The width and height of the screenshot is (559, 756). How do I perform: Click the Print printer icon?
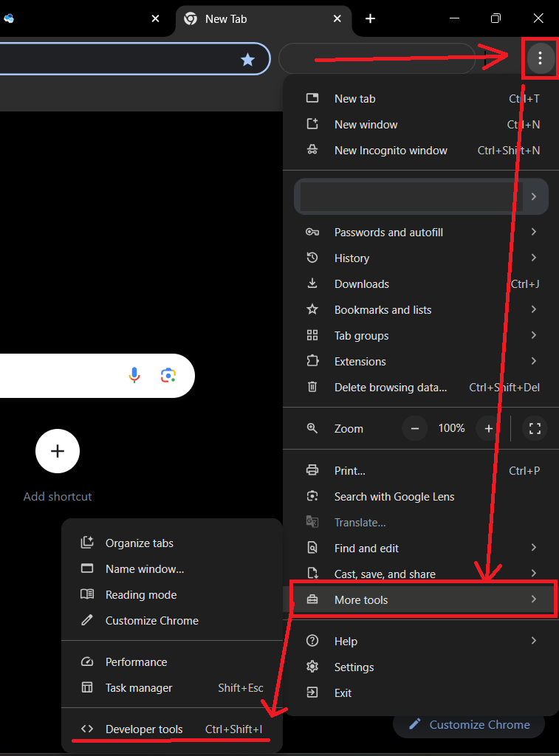[x=312, y=470]
